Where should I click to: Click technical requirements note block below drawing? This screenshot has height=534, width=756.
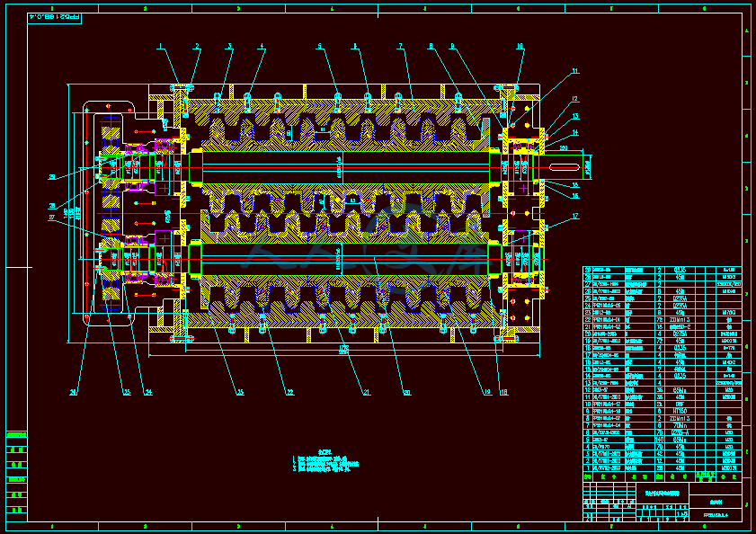coord(325,462)
